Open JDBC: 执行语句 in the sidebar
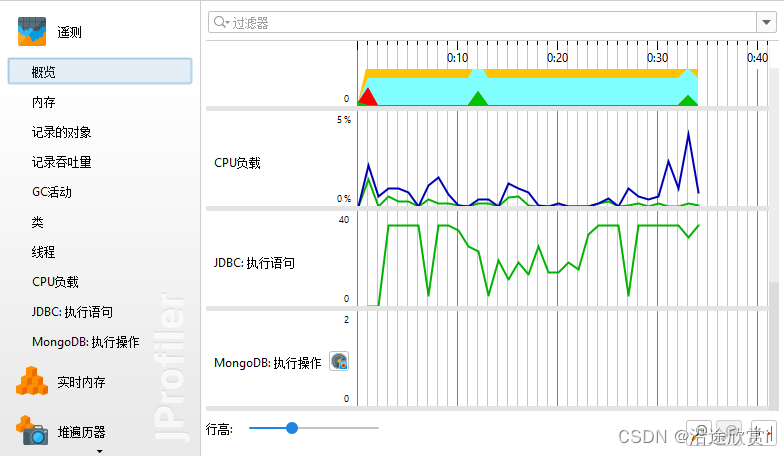Screen dimensions: 784x456 pyautogui.click(x=72, y=312)
